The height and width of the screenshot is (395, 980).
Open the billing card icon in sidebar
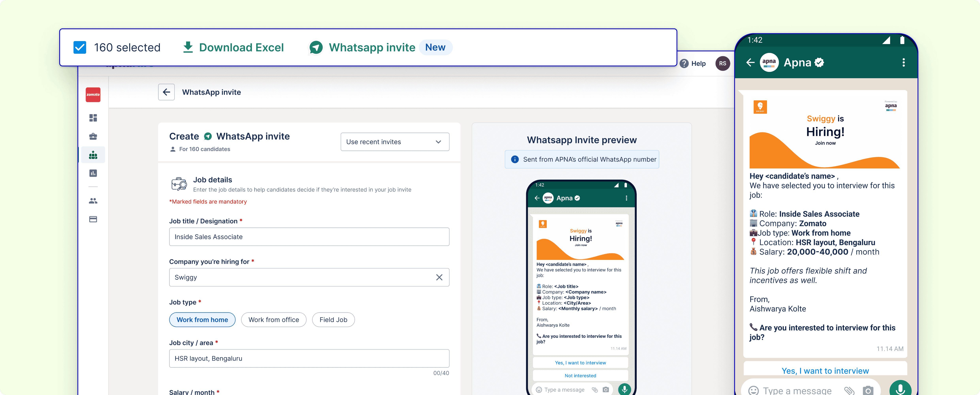pos(93,219)
